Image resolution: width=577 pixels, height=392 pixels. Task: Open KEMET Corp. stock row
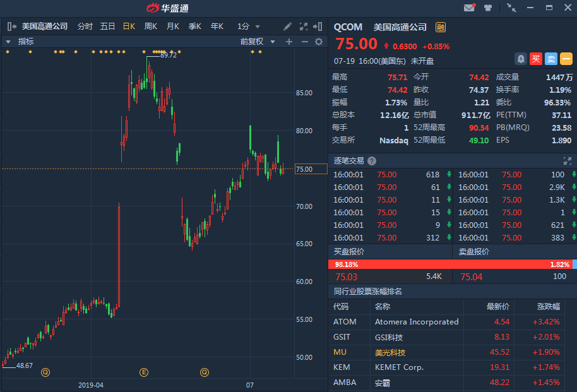(447, 367)
